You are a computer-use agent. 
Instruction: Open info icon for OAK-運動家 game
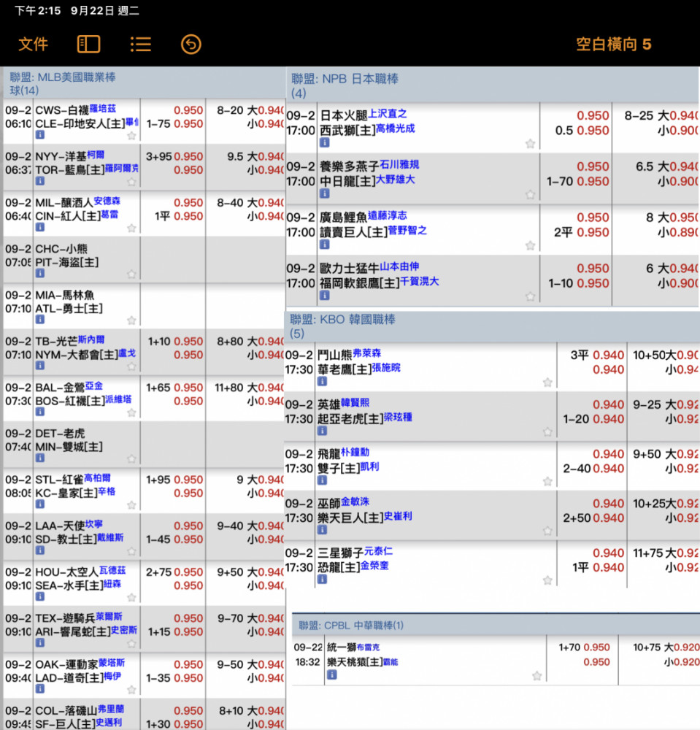pos(40,689)
